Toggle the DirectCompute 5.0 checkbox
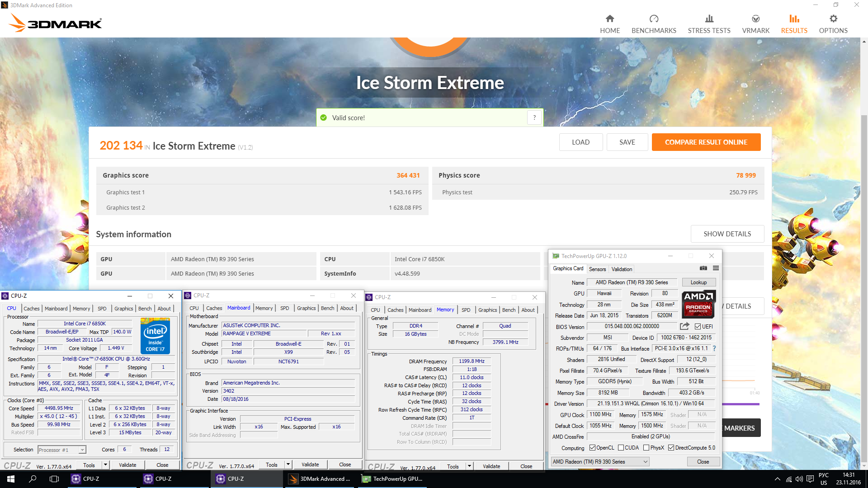This screenshot has height=488, width=868. click(671, 448)
